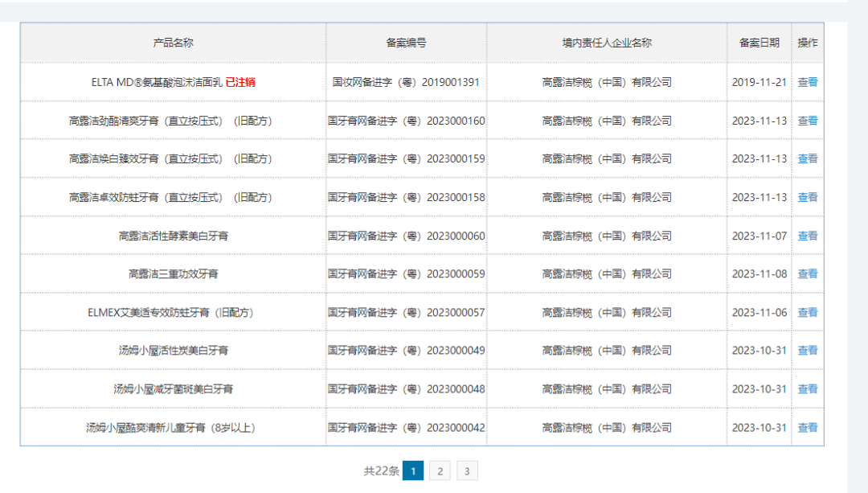This screenshot has width=868, height=493.
Task: View details of ELMEX艾美适专效防蛀牙膏
Action: click(807, 312)
